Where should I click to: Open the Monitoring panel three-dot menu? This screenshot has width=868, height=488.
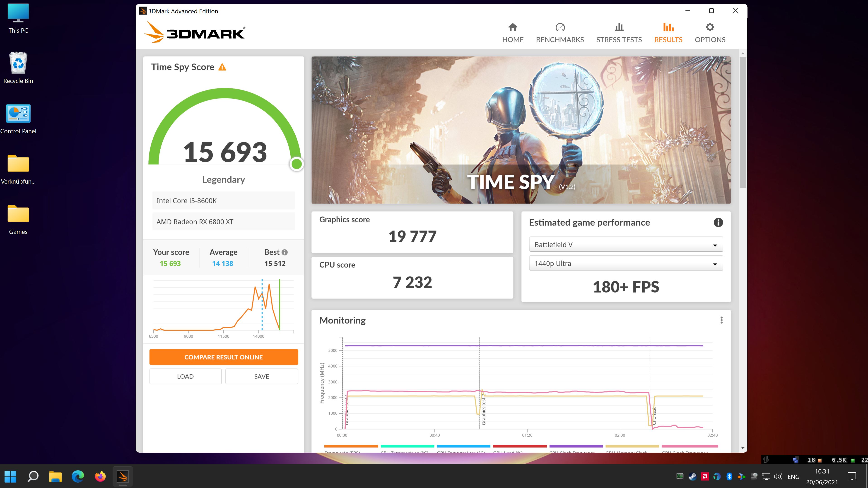(x=721, y=320)
